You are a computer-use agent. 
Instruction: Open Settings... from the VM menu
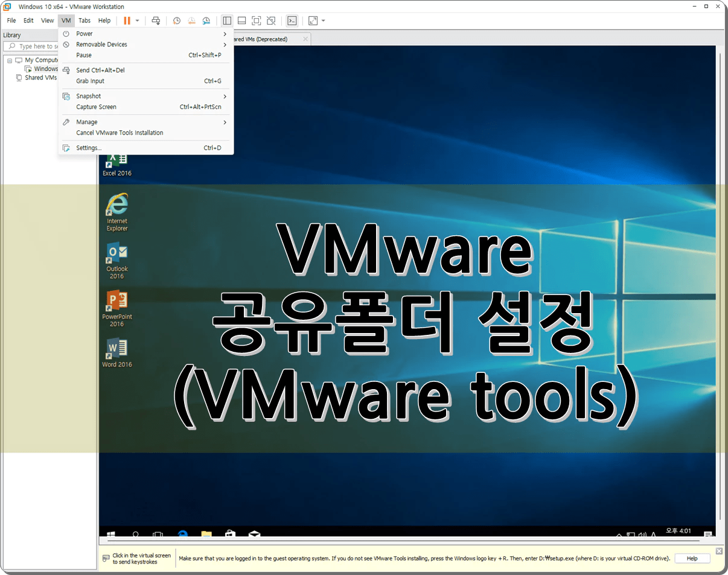point(145,148)
